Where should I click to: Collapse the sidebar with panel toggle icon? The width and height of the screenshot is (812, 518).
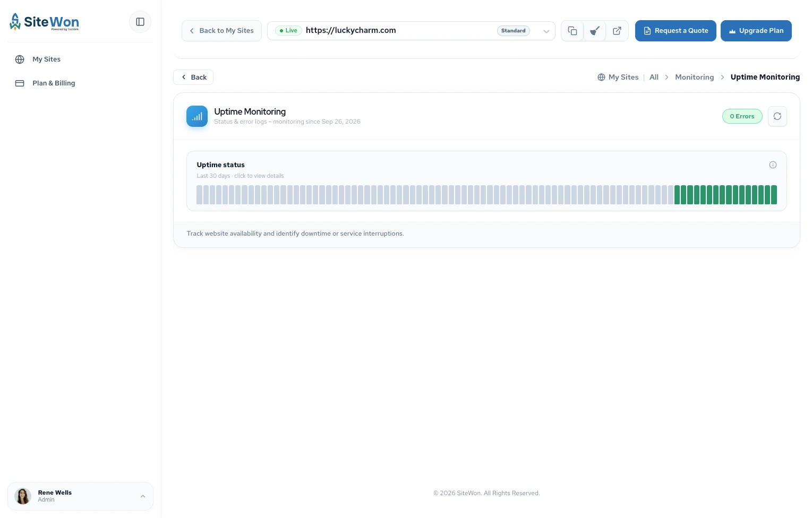pos(140,22)
